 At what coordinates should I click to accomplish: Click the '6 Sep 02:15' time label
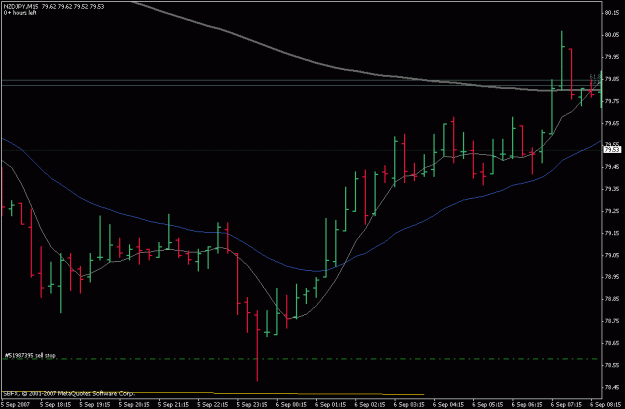pyautogui.click(x=370, y=405)
